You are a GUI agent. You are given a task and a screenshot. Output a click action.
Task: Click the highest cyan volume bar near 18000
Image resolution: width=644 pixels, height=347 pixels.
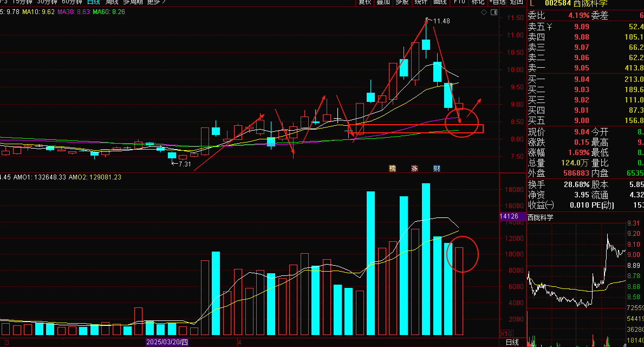click(x=426, y=259)
